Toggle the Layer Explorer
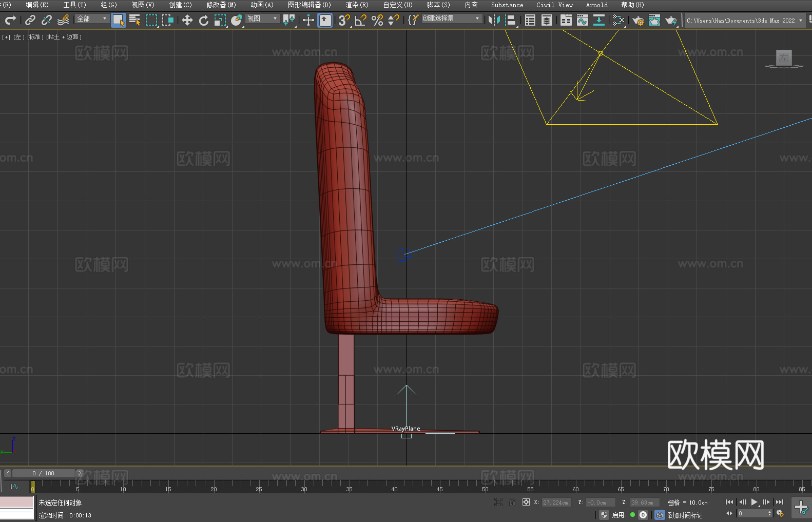This screenshot has height=522, width=812. point(547,20)
